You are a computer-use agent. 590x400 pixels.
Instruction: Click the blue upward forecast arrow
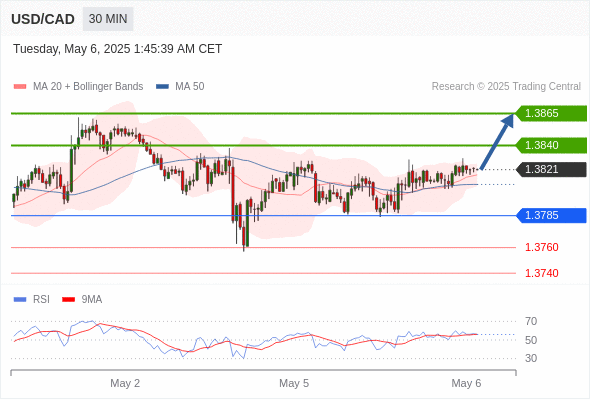497,141
